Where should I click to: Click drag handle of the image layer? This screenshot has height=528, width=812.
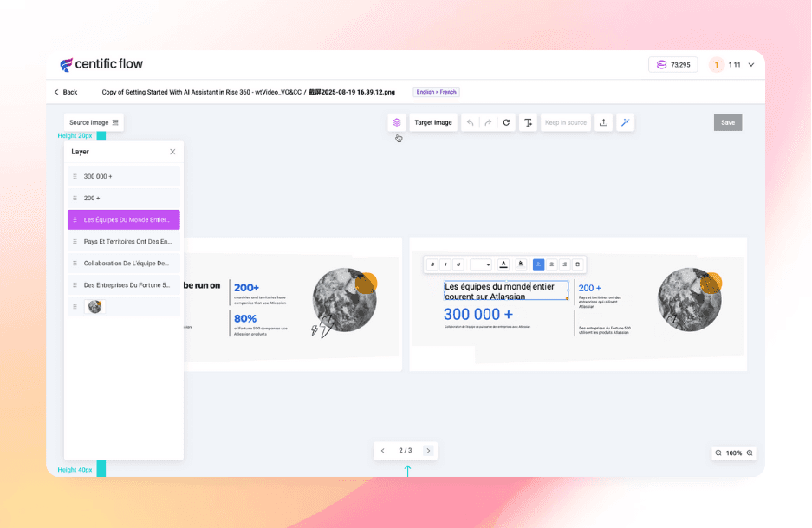pos(75,307)
